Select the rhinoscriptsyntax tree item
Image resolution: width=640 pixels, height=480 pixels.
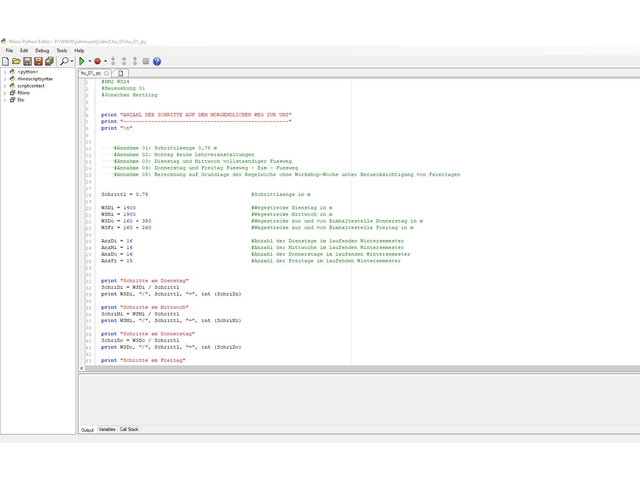(35, 79)
